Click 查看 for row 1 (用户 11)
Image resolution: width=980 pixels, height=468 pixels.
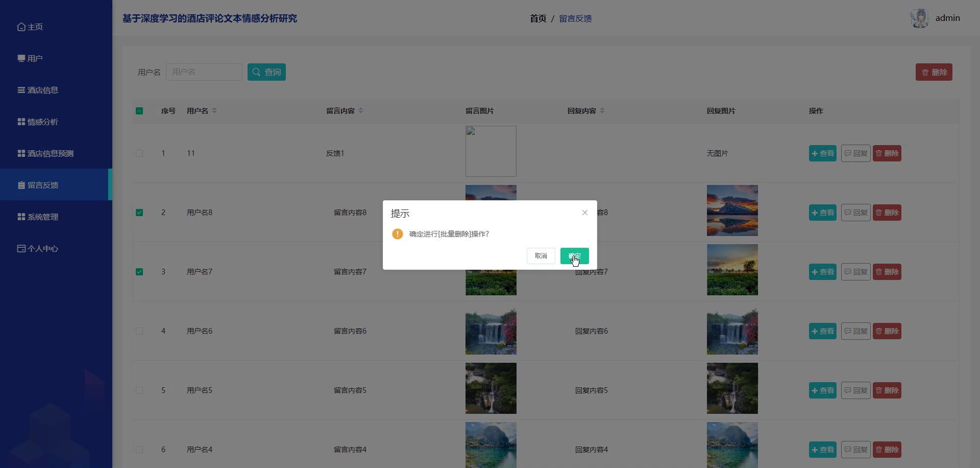tap(823, 153)
